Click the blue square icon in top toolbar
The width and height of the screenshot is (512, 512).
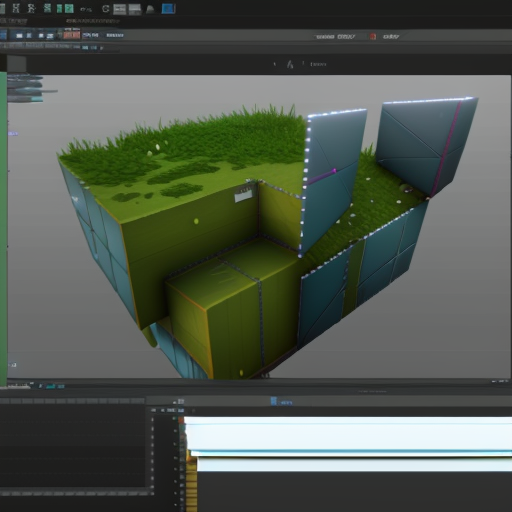tap(168, 9)
